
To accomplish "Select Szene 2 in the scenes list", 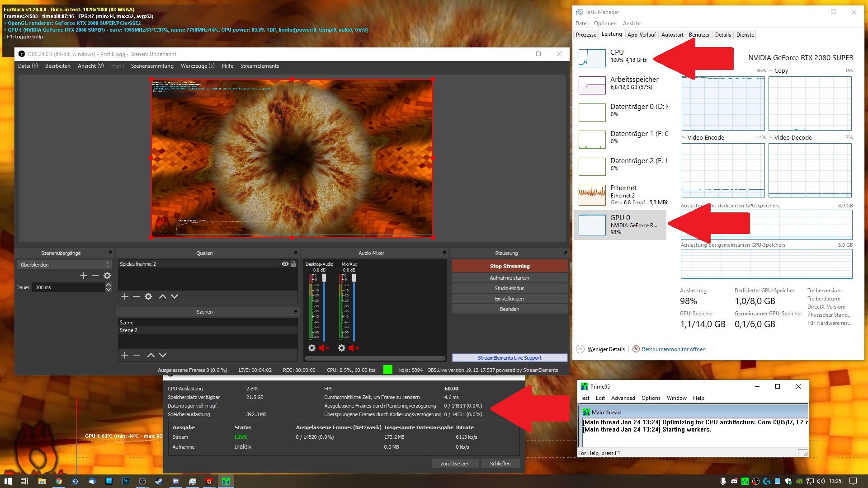I will pyautogui.click(x=129, y=330).
